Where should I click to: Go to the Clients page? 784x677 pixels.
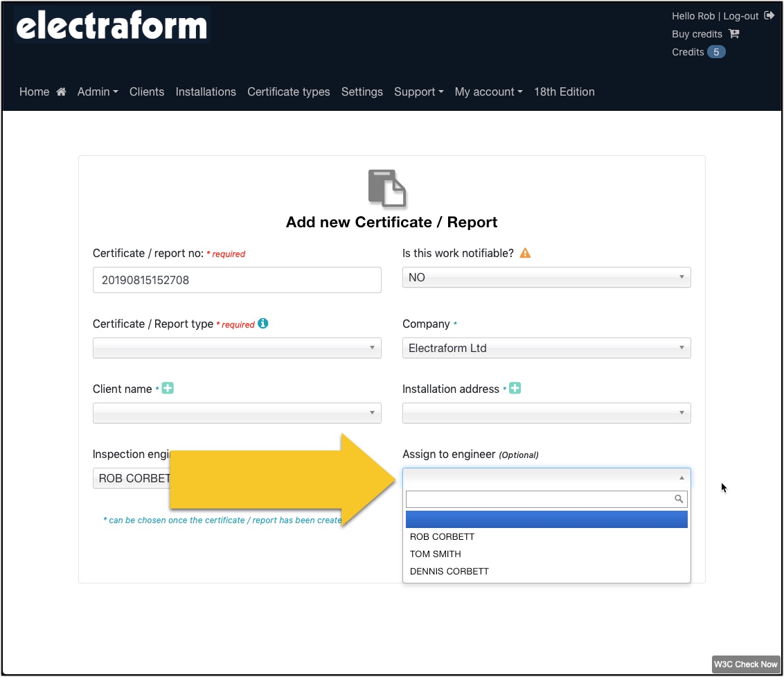click(147, 91)
